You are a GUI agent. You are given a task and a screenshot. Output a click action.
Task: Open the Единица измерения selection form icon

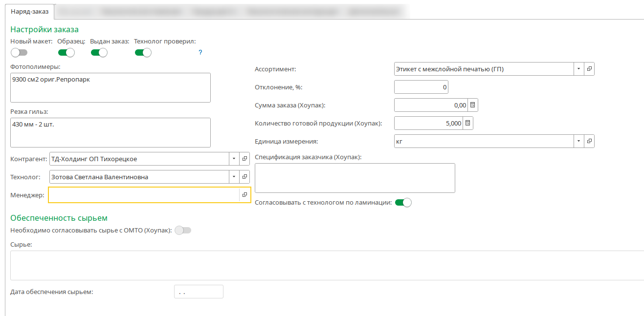[589, 141]
